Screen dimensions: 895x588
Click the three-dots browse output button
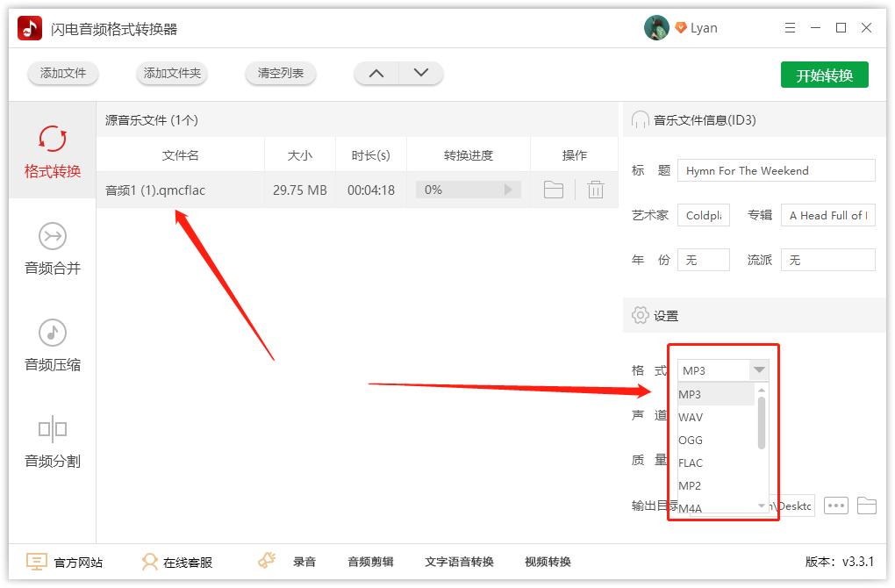[836, 506]
